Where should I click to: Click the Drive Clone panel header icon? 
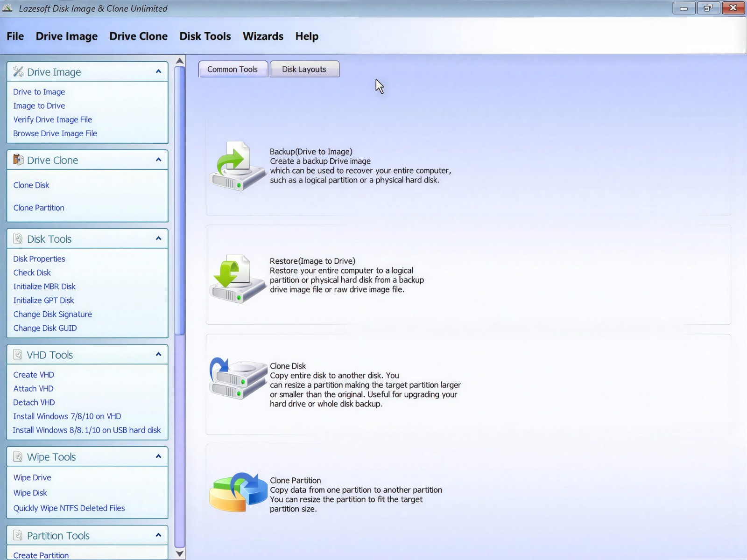[18, 160]
